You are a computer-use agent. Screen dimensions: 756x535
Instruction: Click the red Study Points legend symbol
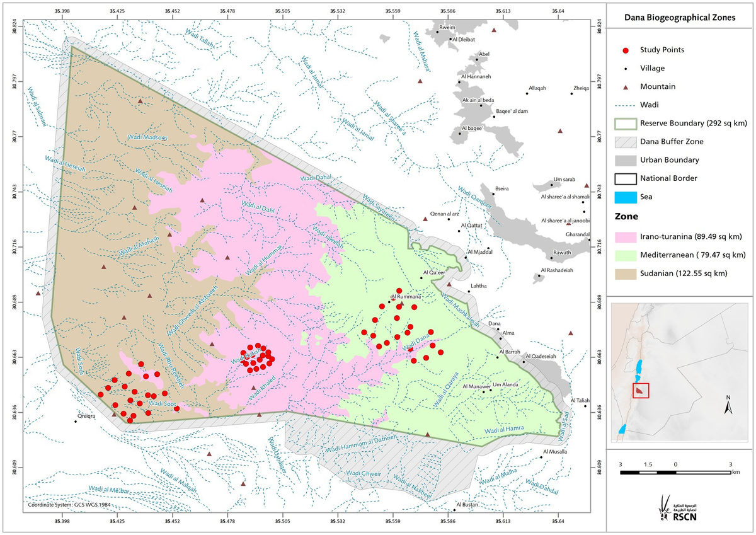(626, 49)
